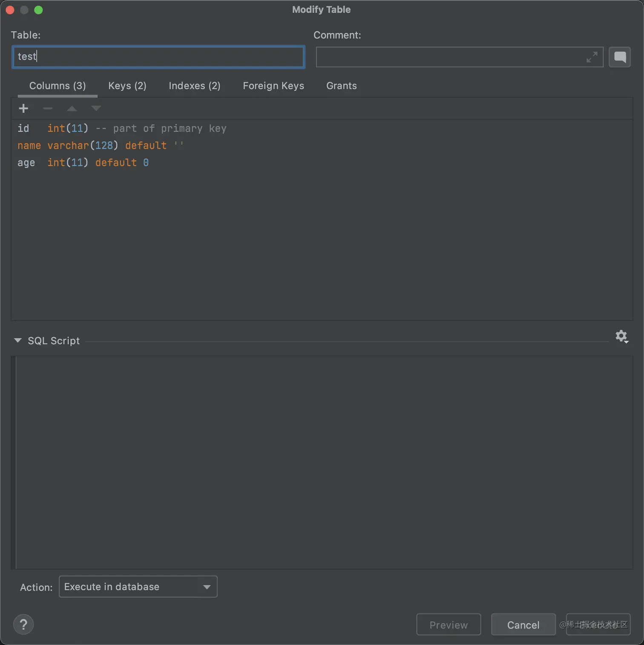Screen dimensions: 644x645
Task: Select the 'age int(11) default 0' column row
Action: (x=322, y=162)
